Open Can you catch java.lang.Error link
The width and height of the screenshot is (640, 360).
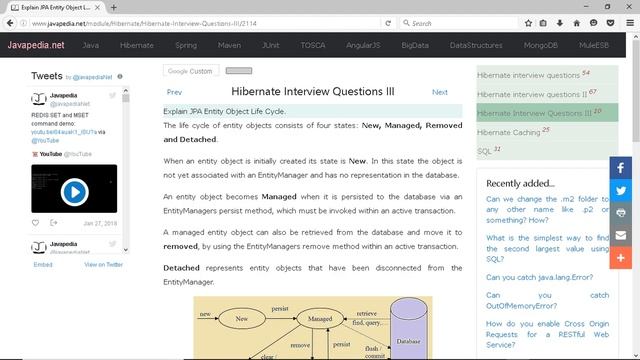[539, 277]
